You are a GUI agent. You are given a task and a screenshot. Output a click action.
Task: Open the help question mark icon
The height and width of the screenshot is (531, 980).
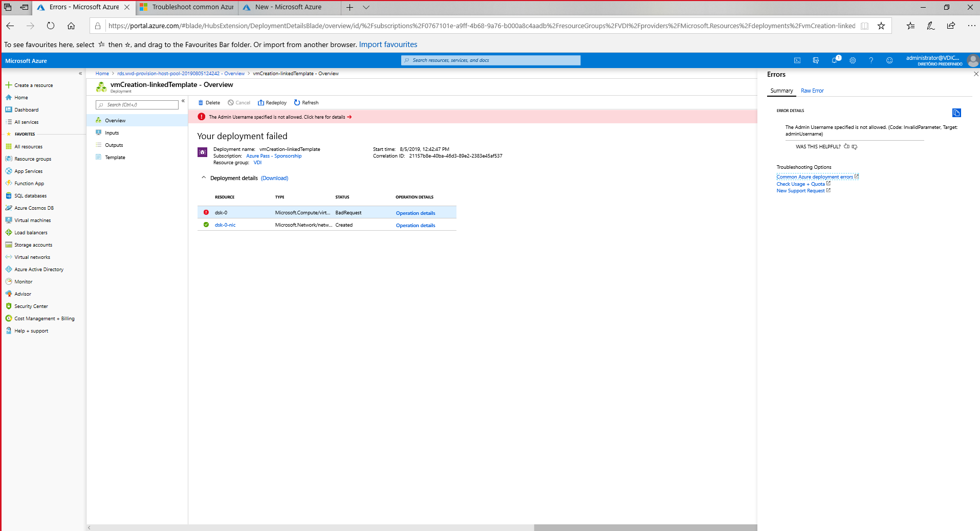870,60
